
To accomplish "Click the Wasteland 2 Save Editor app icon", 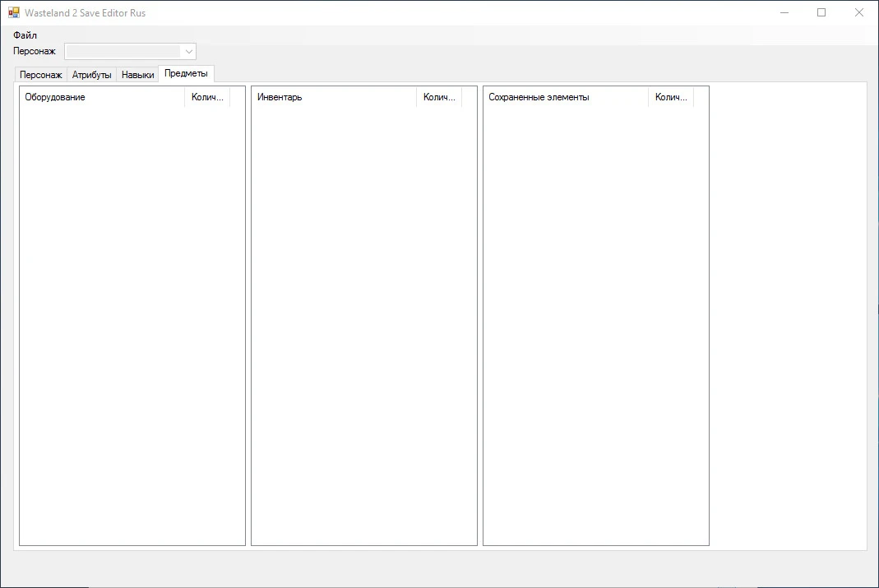I will [13, 12].
